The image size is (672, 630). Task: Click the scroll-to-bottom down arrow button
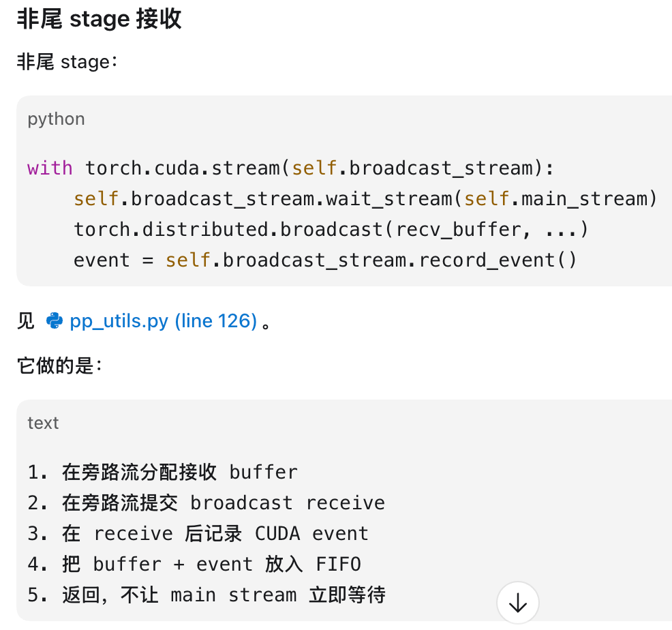pyautogui.click(x=518, y=603)
